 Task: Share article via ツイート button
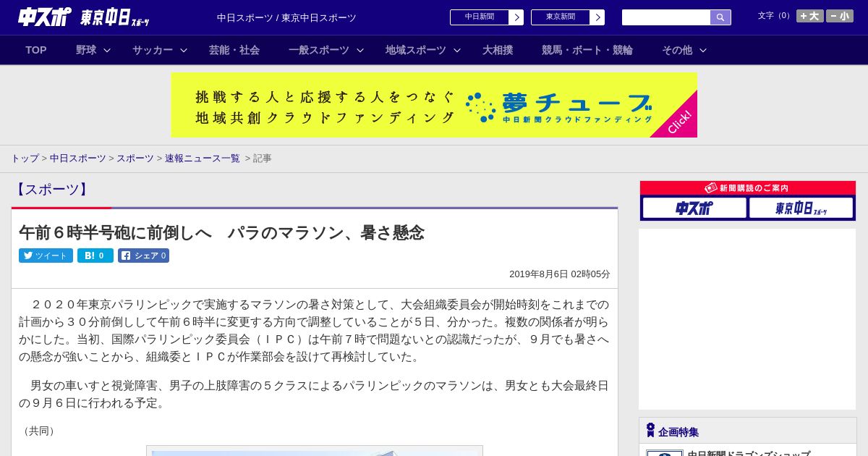(x=46, y=256)
